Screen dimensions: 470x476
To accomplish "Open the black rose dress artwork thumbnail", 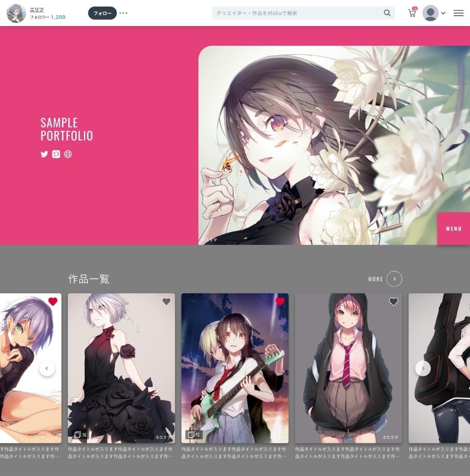I will coord(121,368).
